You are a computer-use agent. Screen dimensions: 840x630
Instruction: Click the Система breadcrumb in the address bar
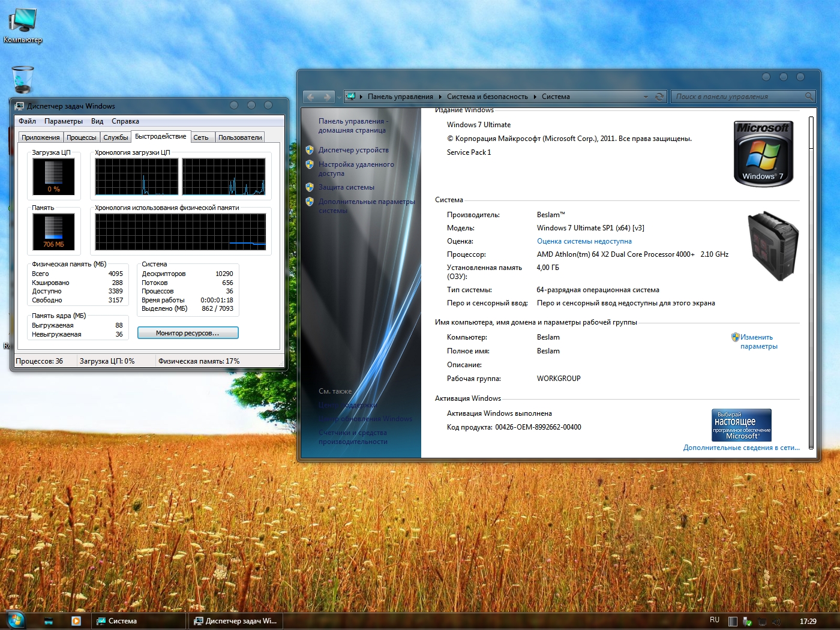pos(556,97)
